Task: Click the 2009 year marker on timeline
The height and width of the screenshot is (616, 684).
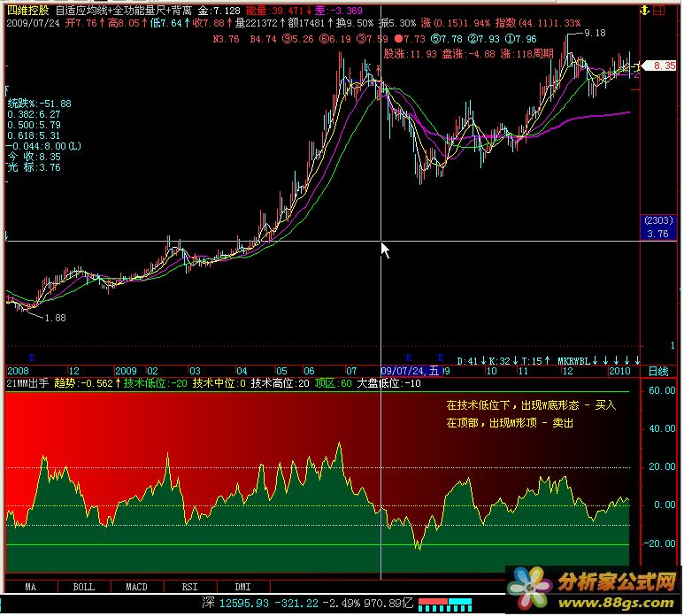Action: [126, 371]
